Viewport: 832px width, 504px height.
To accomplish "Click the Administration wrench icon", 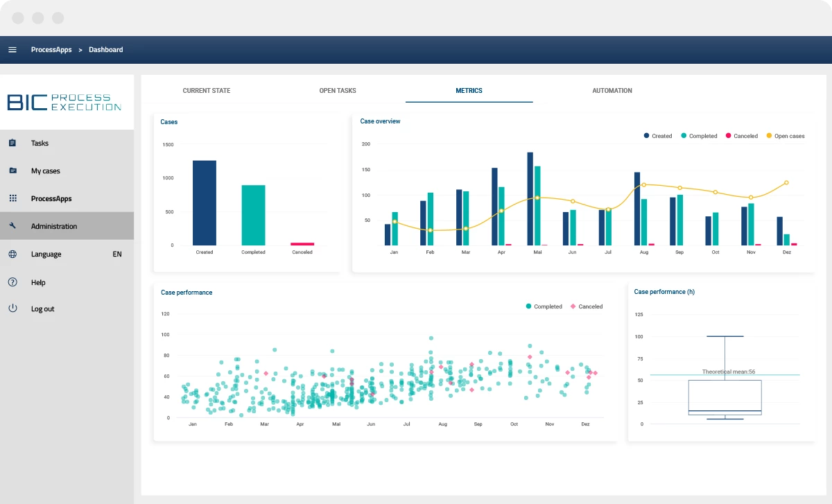I will 12,226.
